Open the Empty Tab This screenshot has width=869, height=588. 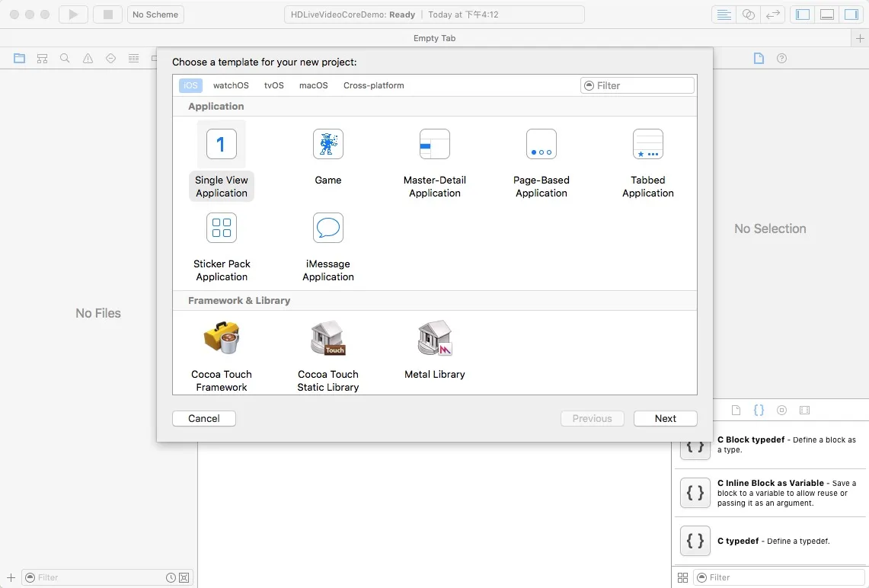pos(434,38)
